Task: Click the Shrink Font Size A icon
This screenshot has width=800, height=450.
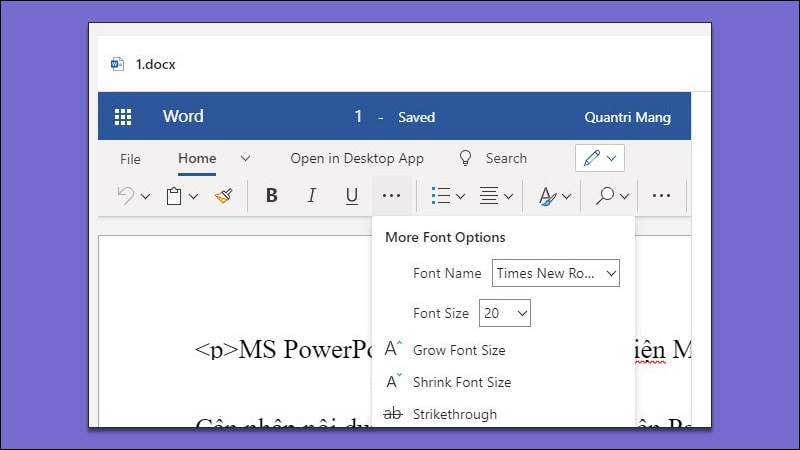Action: click(x=393, y=381)
